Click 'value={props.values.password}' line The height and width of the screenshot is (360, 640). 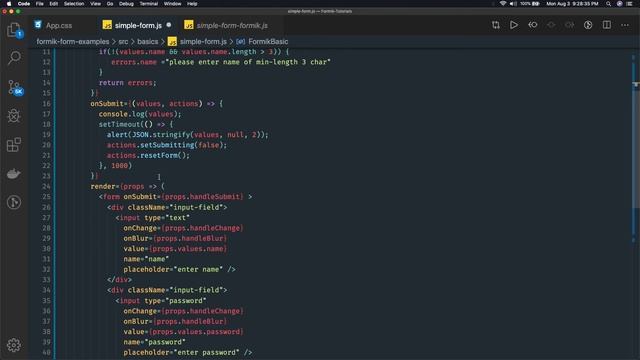point(183,332)
